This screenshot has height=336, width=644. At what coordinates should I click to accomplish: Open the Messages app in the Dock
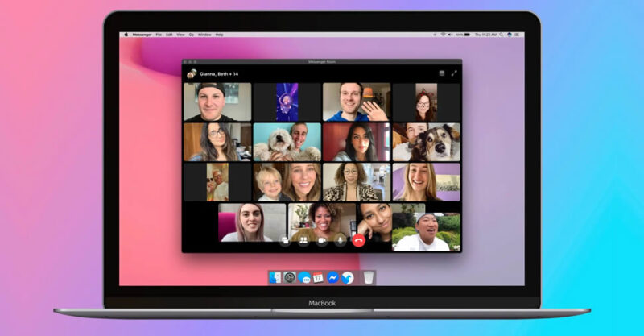[x=304, y=277]
